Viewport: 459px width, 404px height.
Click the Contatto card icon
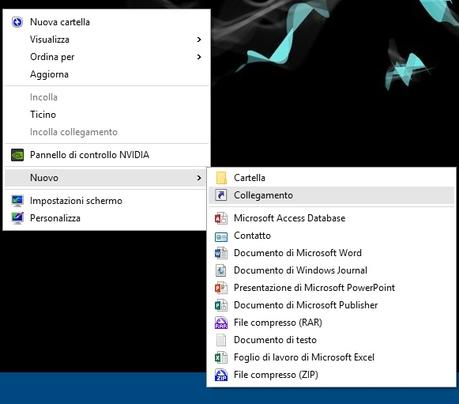[221, 236]
